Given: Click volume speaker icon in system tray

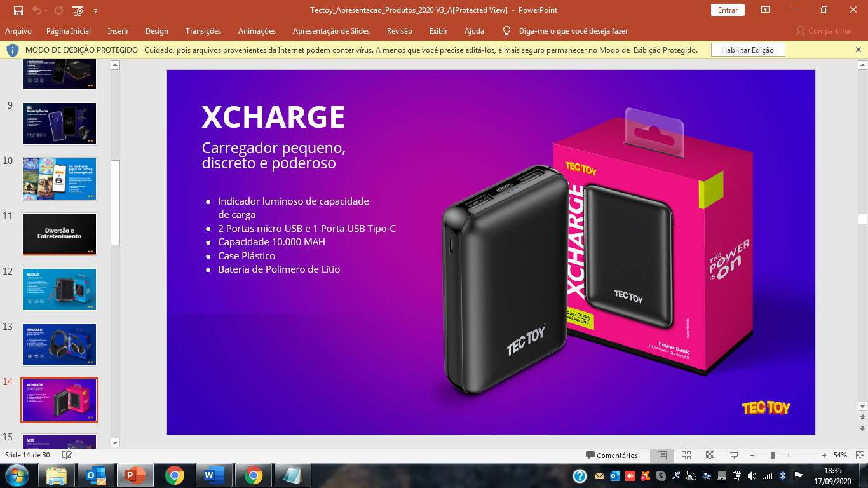Looking at the screenshot, I should coord(752,475).
